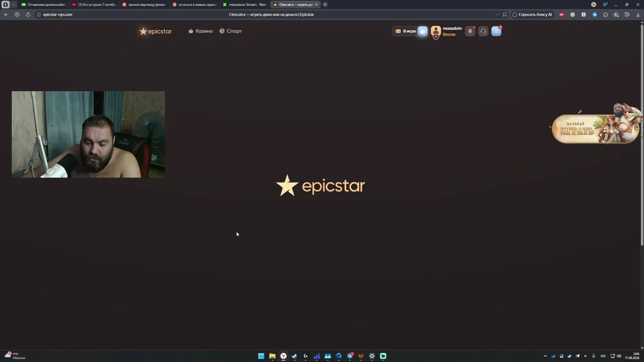Expand the tab list dropdown arrow
Screen dimensions: 644x362
click(x=14, y=5)
